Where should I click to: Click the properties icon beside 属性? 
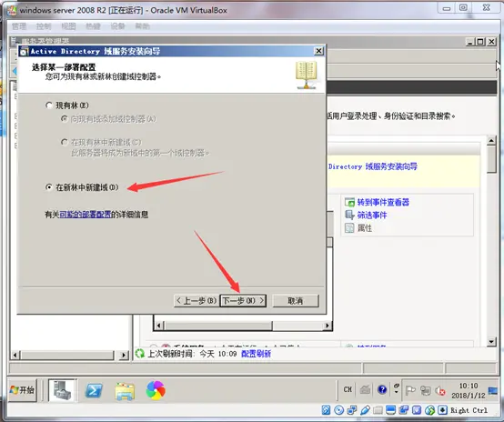coord(349,228)
